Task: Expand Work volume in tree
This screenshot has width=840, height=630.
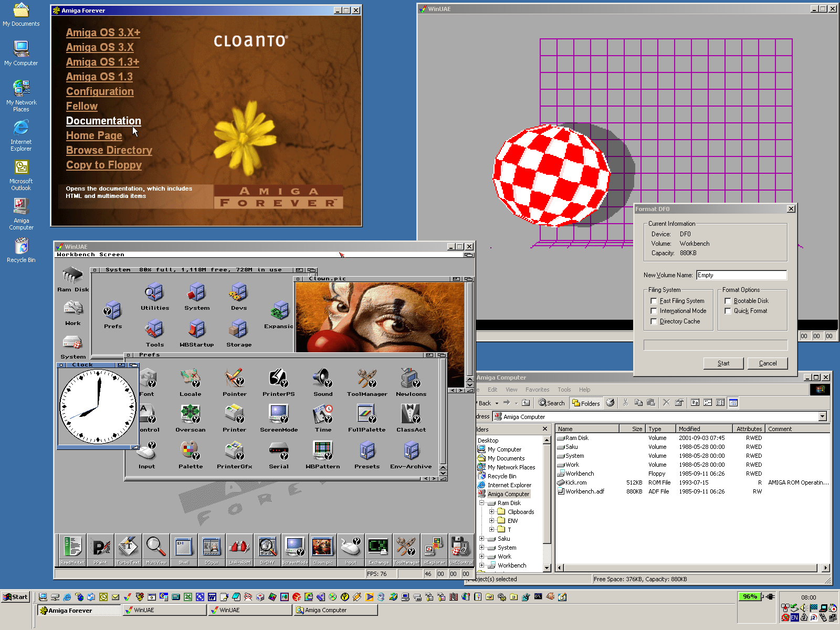Action: coord(481,556)
